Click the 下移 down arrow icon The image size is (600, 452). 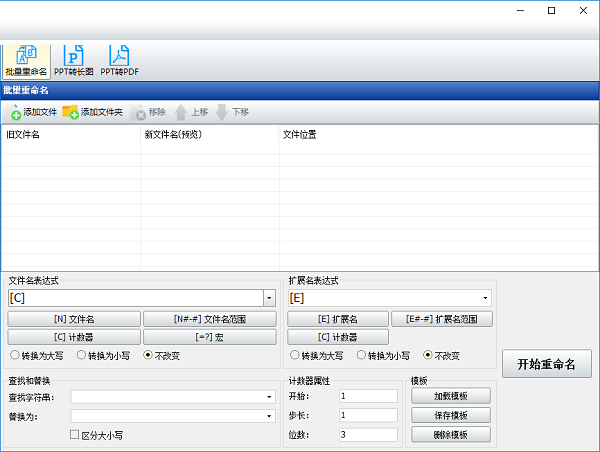(222, 112)
